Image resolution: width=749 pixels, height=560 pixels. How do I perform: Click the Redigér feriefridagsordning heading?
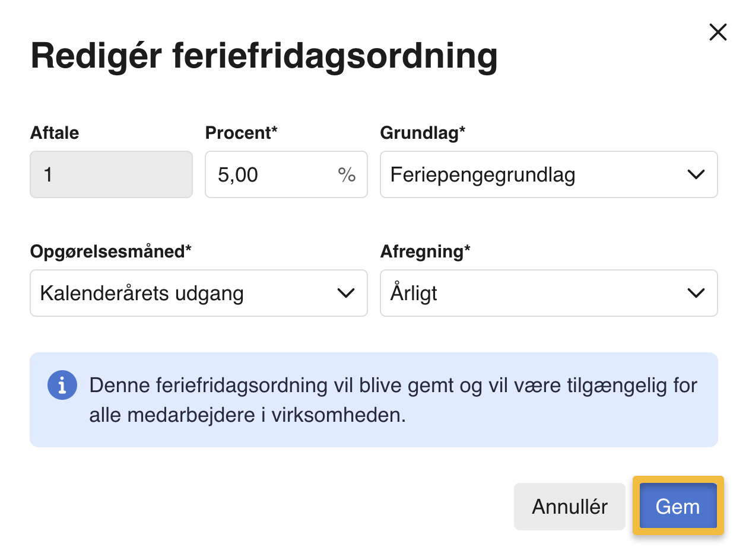tap(264, 56)
